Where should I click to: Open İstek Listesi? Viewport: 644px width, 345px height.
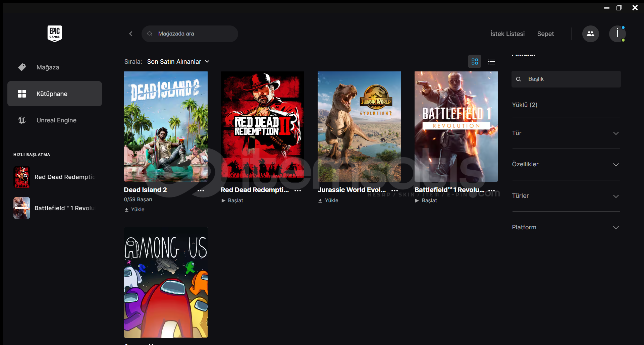coord(507,34)
